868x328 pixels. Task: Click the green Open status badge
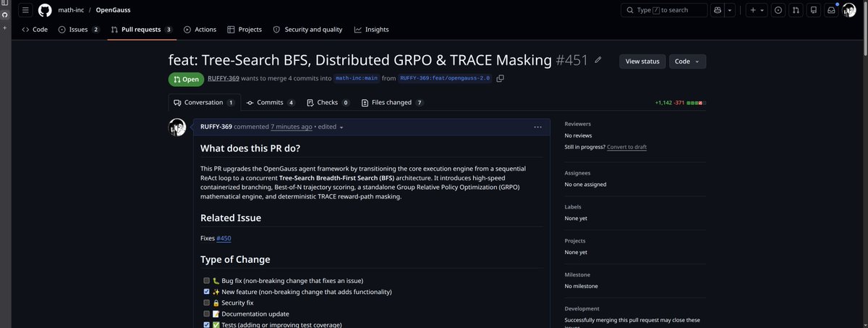tap(186, 79)
